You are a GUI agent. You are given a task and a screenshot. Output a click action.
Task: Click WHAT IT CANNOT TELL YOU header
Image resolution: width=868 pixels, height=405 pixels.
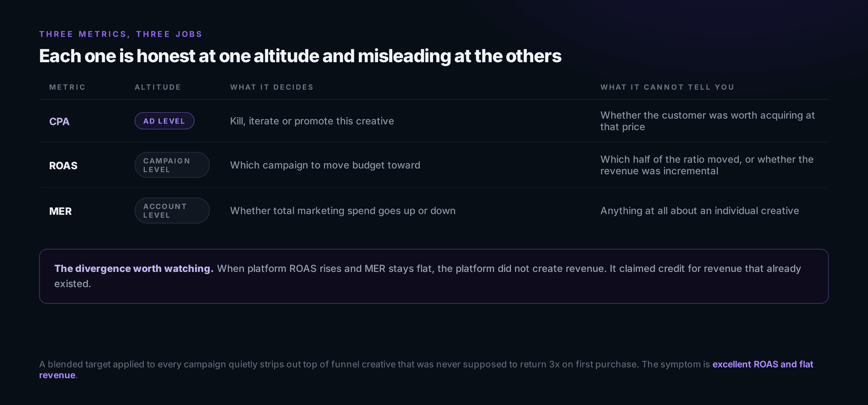pos(667,87)
